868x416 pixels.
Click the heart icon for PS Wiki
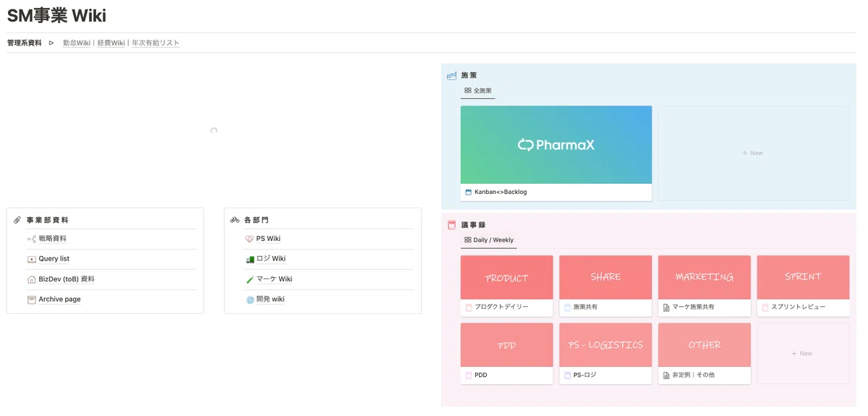(250, 239)
